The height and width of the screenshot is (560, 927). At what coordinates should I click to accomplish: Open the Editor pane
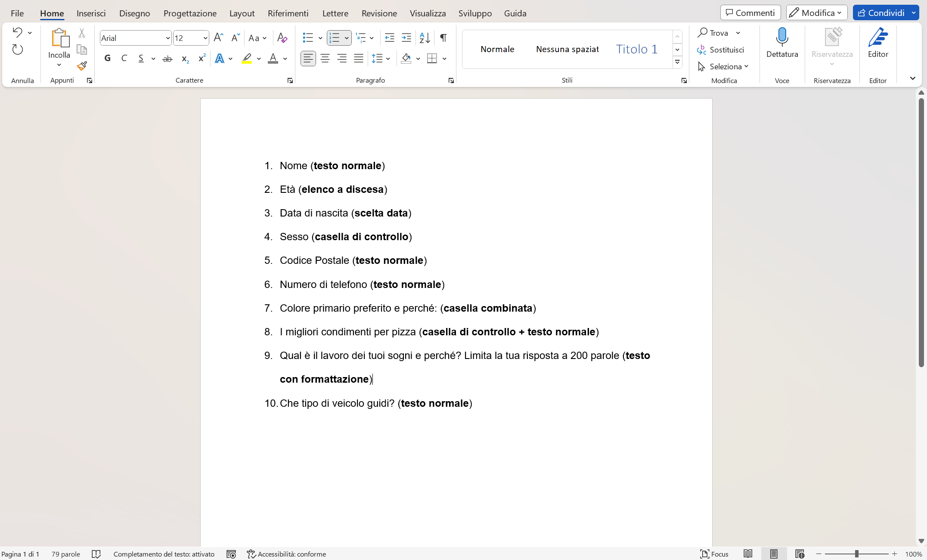coord(878,43)
